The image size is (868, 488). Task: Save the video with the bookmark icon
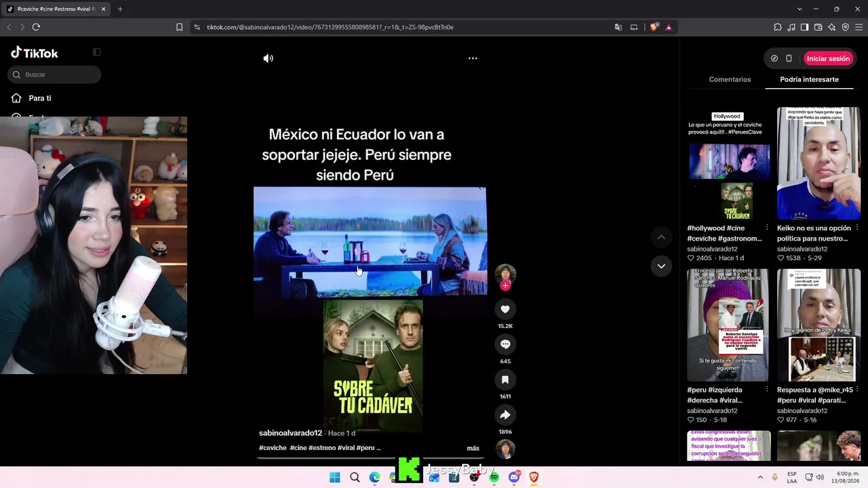click(505, 380)
